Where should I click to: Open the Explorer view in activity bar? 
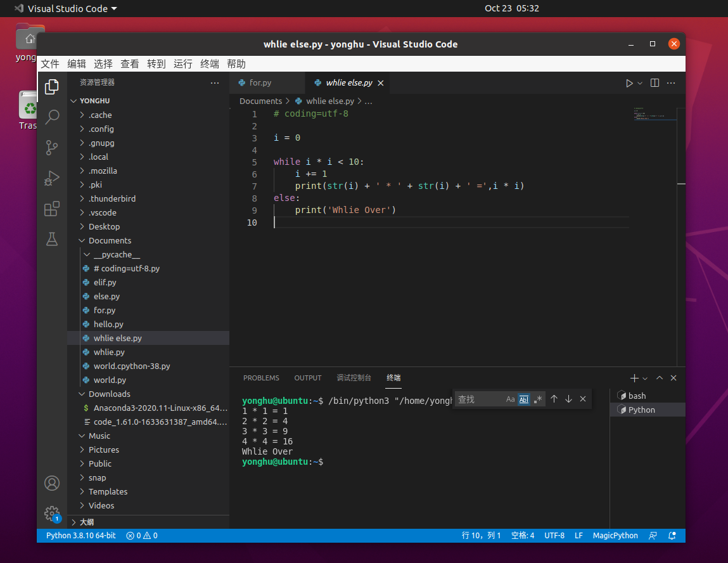(x=51, y=86)
